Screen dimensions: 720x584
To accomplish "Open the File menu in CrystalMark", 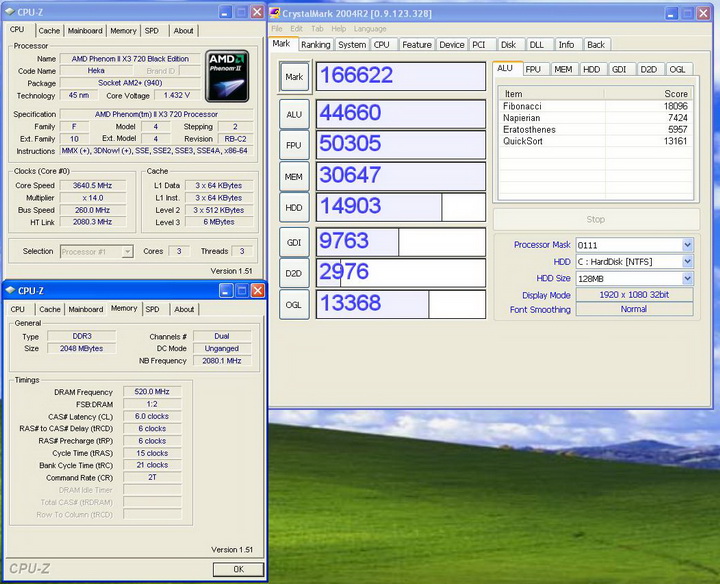I will click(279, 29).
